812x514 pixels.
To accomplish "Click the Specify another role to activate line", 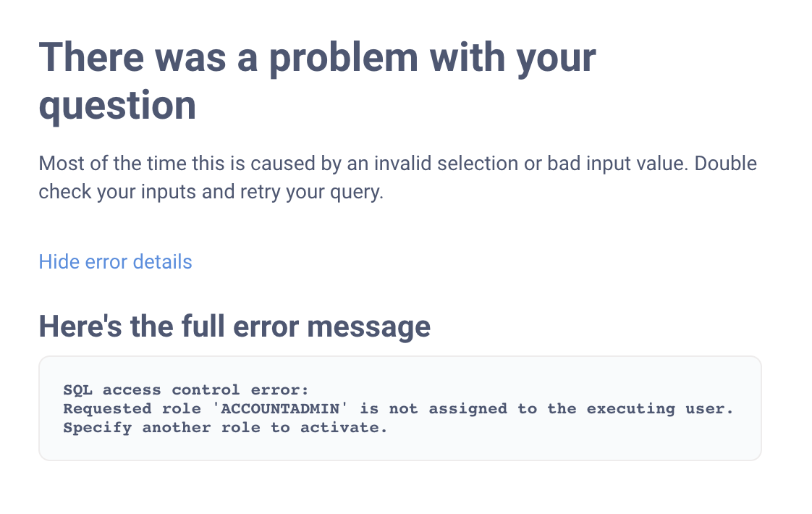I will pos(224,428).
